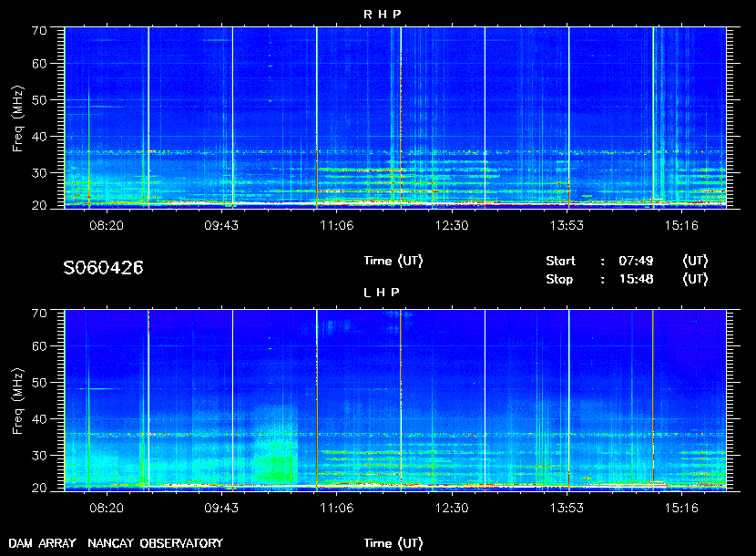
Task: Click the 70 MHz tick label on LHP plot
Action: click(39, 314)
